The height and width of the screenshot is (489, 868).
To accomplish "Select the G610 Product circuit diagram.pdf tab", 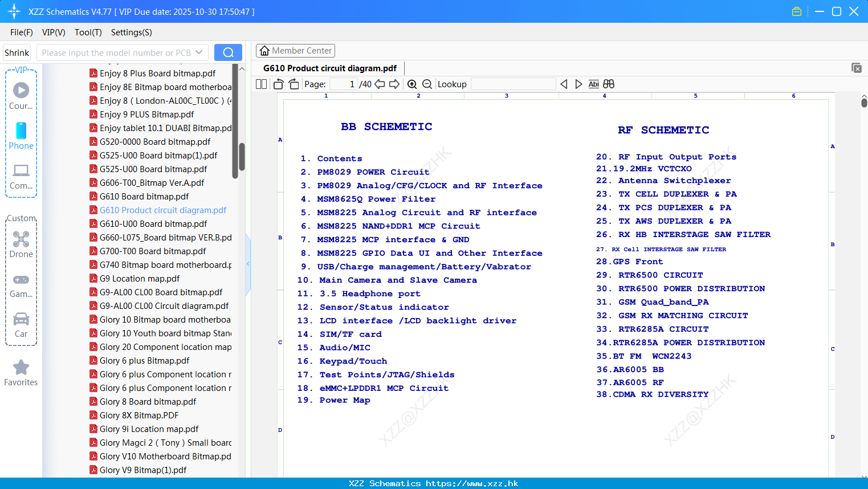I will click(330, 68).
